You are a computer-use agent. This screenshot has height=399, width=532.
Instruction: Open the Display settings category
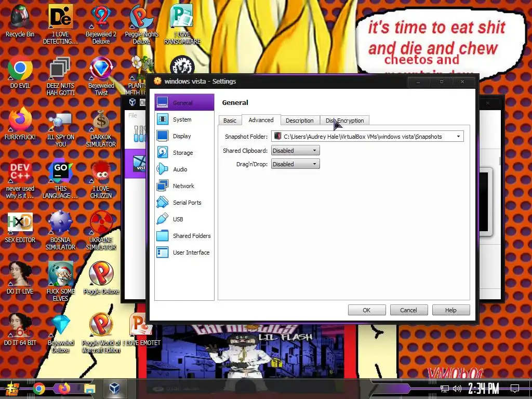[x=184, y=136]
